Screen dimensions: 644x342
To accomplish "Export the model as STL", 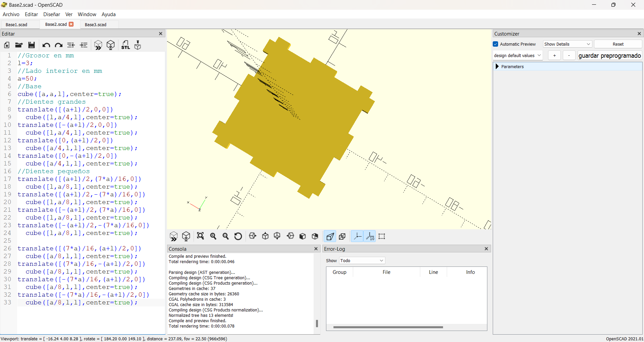I will click(125, 45).
